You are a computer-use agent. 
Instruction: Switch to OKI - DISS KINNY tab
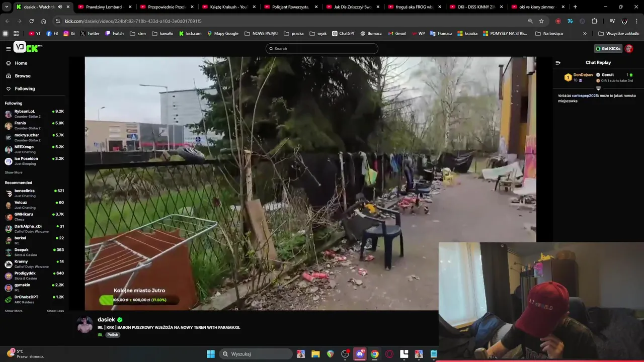coord(476,7)
